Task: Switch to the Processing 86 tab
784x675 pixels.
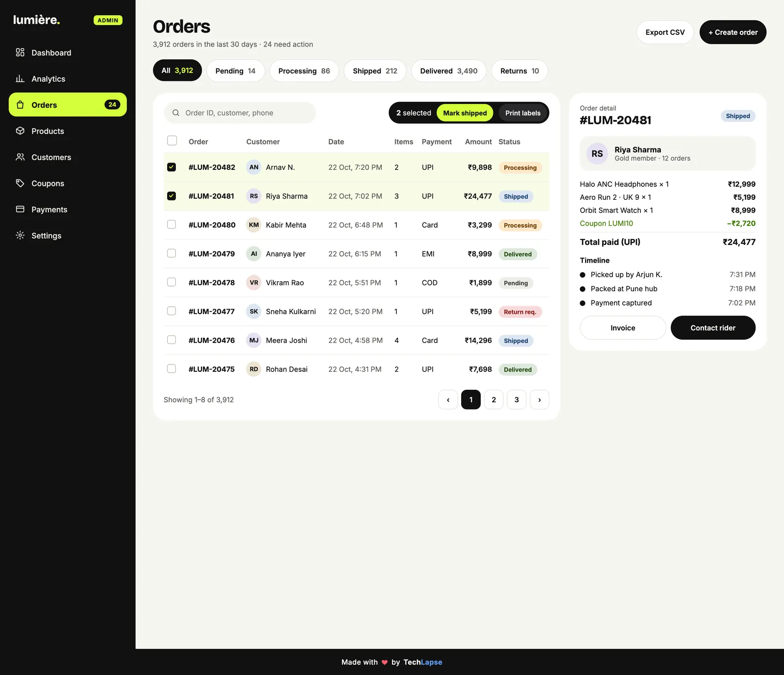Action: [304, 71]
